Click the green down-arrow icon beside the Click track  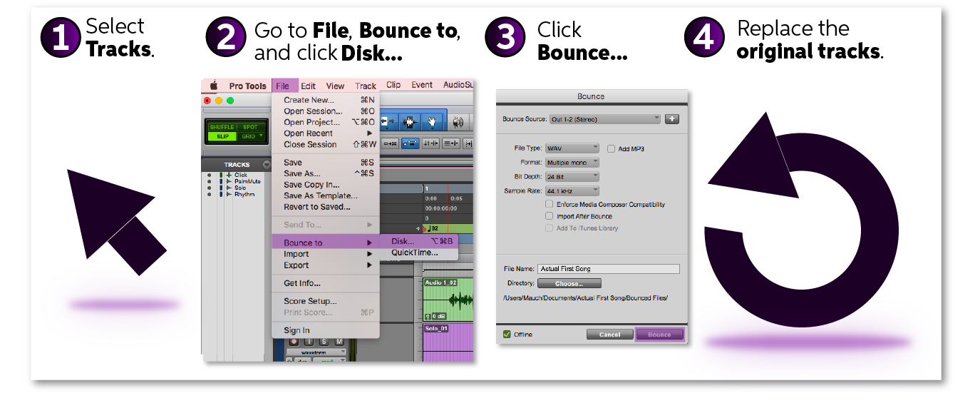point(229,175)
